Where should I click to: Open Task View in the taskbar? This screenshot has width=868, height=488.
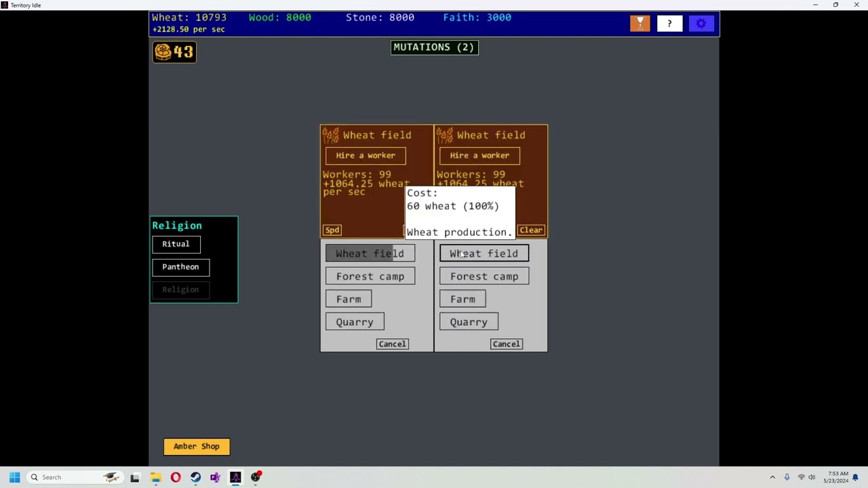[135, 477]
